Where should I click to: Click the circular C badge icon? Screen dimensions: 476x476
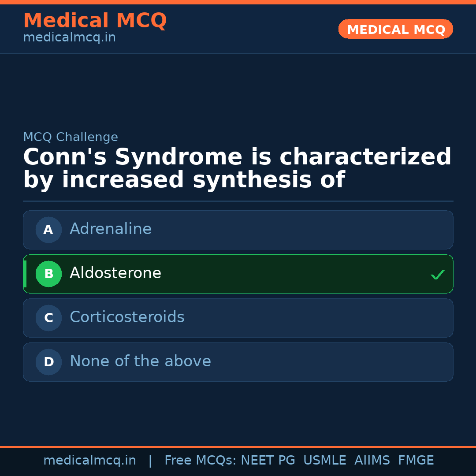48,318
